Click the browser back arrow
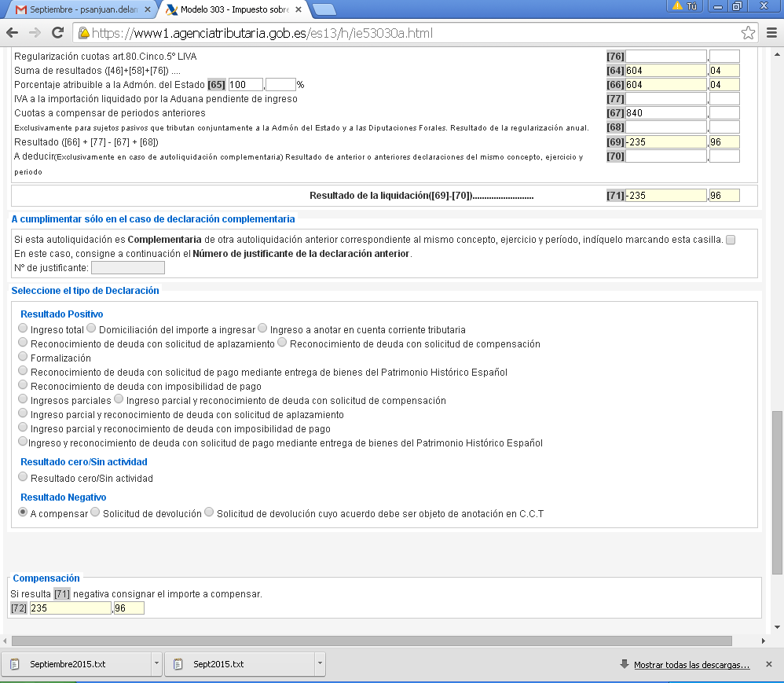 (x=13, y=33)
